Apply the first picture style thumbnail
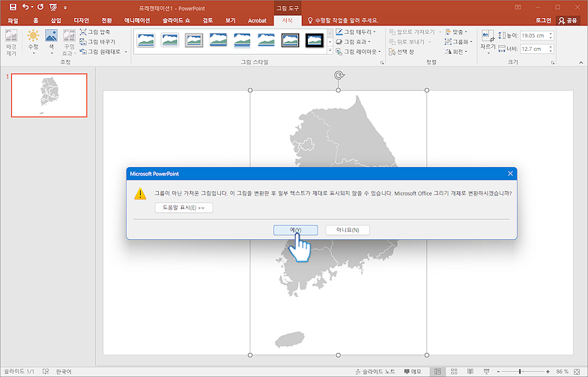588x377 pixels. 146,40
